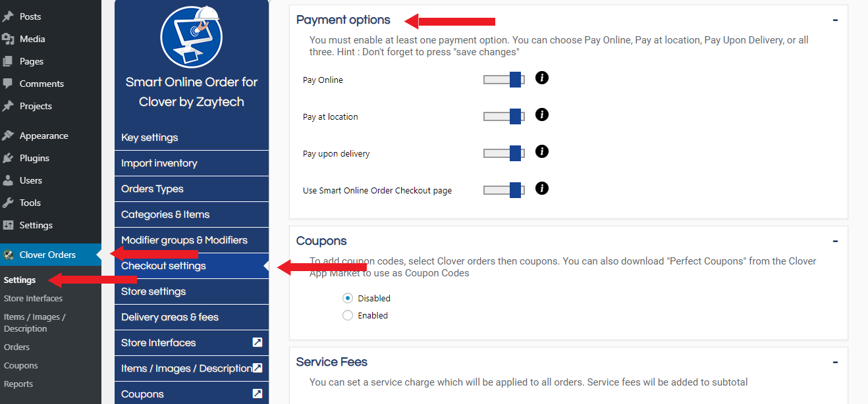
Task: Select the Enabled coupons radio button
Action: click(348, 315)
